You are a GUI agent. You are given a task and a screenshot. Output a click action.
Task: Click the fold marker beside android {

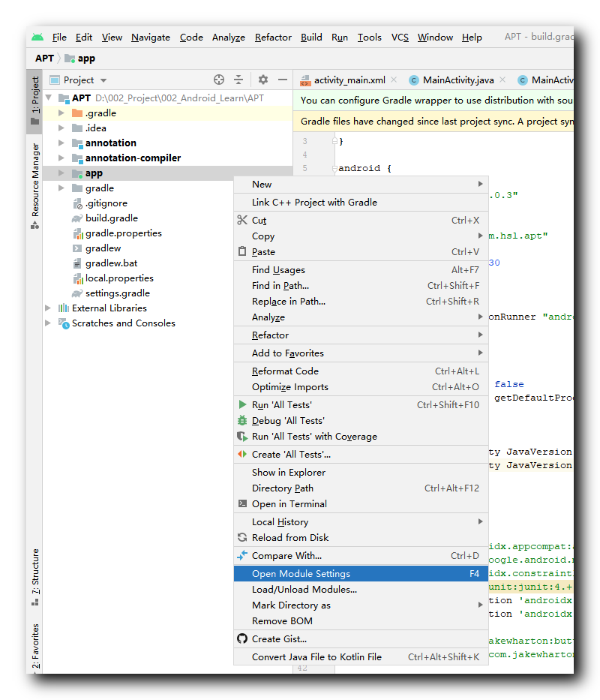(334, 169)
